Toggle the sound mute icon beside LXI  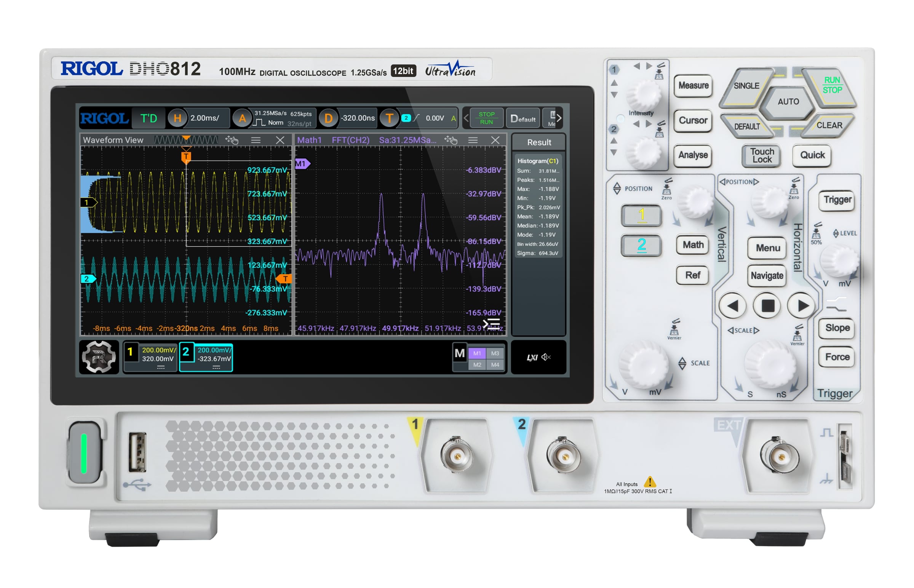pos(546,357)
